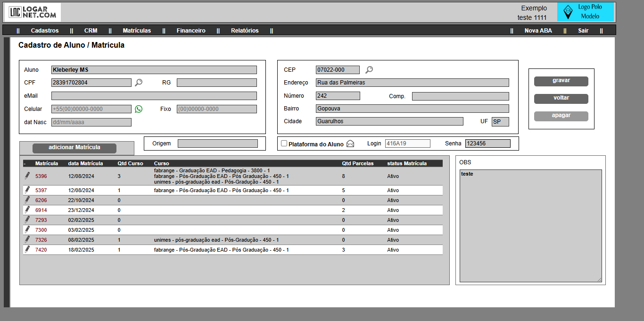Focus the Bairro field
The image size is (644, 321).
(x=413, y=109)
